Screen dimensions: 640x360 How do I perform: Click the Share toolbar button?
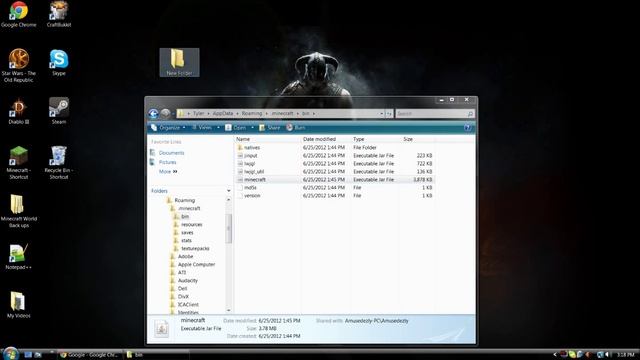click(x=269, y=128)
